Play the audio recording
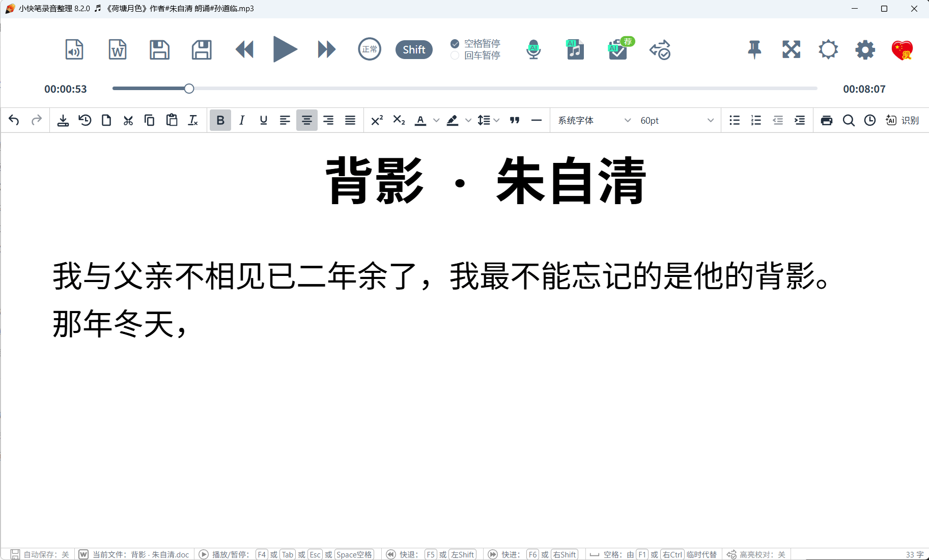The image size is (929, 560). (x=285, y=50)
